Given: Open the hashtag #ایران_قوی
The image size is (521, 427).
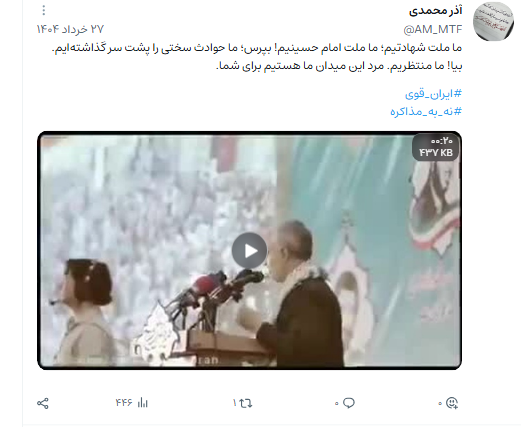Looking at the screenshot, I should 433,94.
